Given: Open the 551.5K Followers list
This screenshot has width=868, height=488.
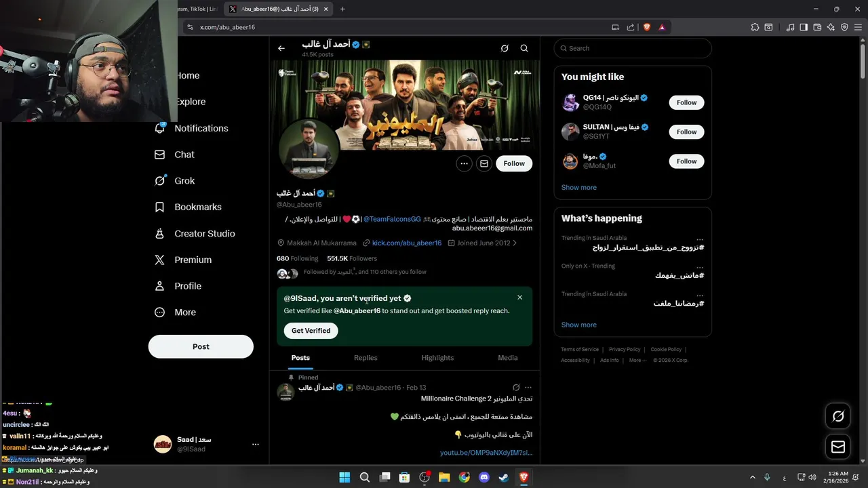Looking at the screenshot, I should [x=352, y=258].
